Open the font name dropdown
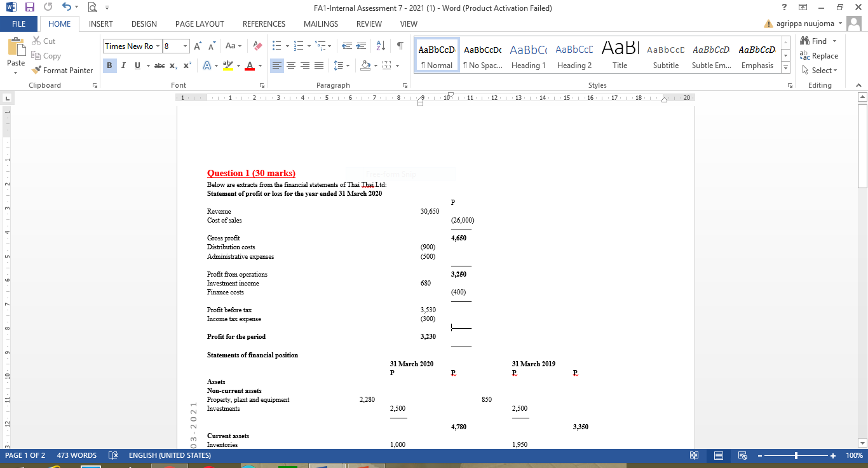The width and height of the screenshot is (868, 468). [157, 46]
